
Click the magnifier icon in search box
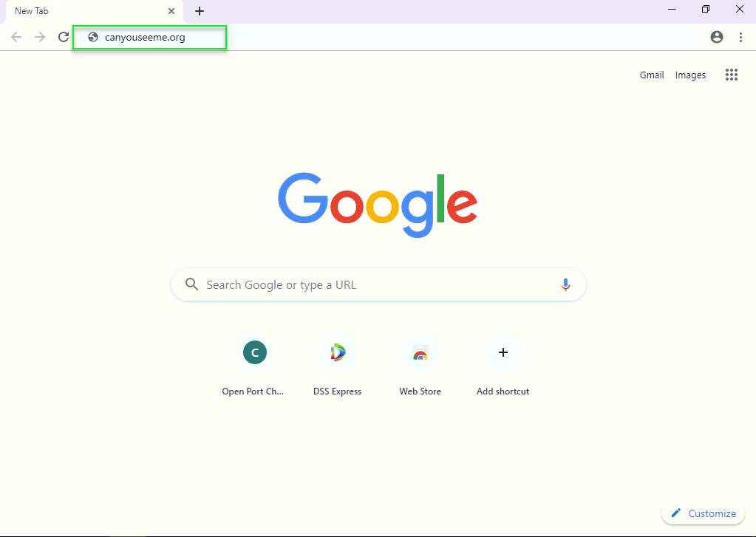[x=192, y=284]
